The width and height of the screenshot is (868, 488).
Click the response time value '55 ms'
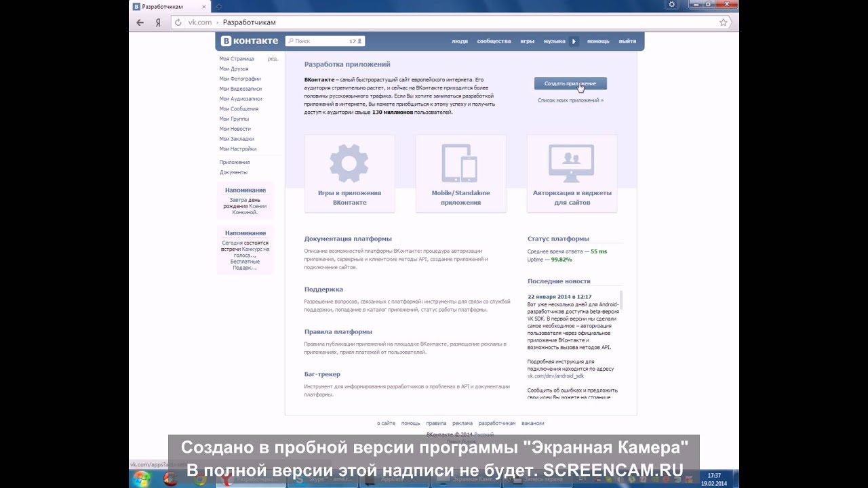[x=599, y=251]
